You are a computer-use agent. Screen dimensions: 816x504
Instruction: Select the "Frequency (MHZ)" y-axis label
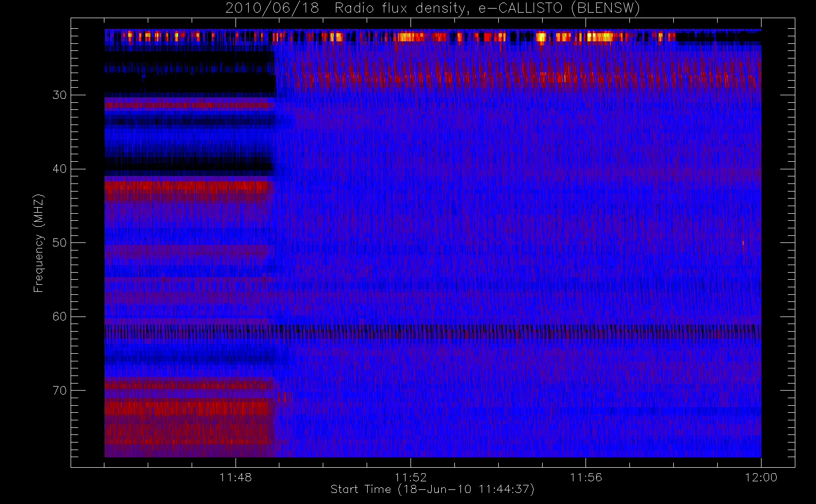pyautogui.click(x=38, y=243)
